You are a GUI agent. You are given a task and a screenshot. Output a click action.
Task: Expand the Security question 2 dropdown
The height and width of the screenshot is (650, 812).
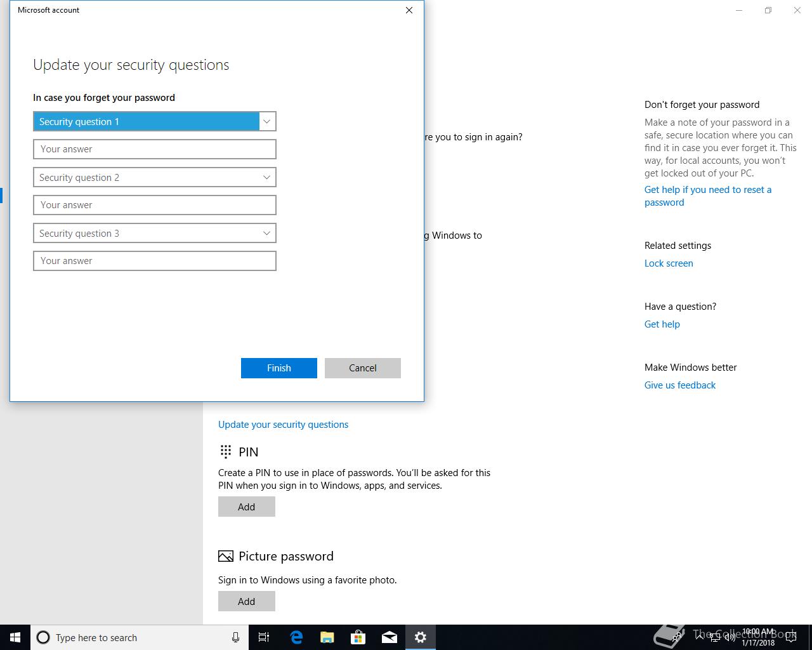click(x=154, y=177)
